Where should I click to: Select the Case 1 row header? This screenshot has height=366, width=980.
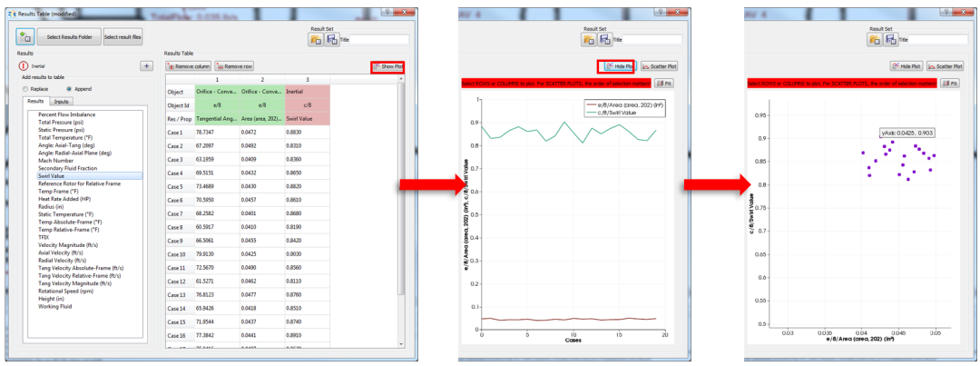tap(180, 133)
